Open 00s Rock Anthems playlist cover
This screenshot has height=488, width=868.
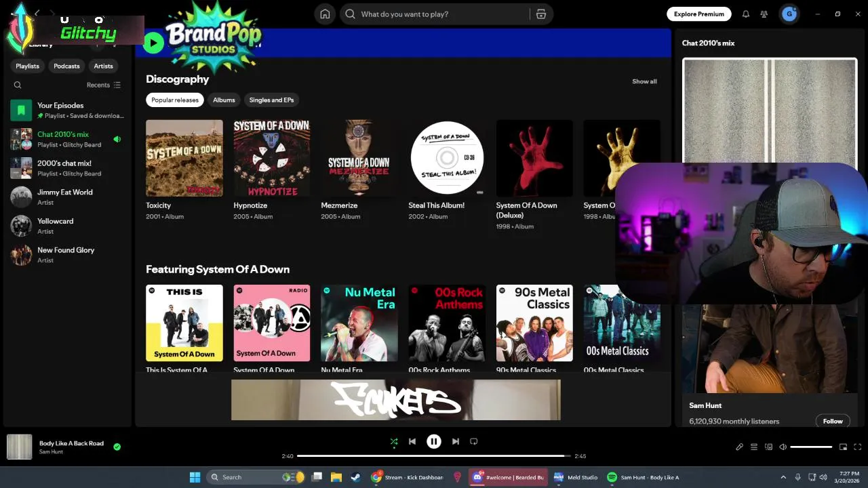pyautogui.click(x=447, y=323)
